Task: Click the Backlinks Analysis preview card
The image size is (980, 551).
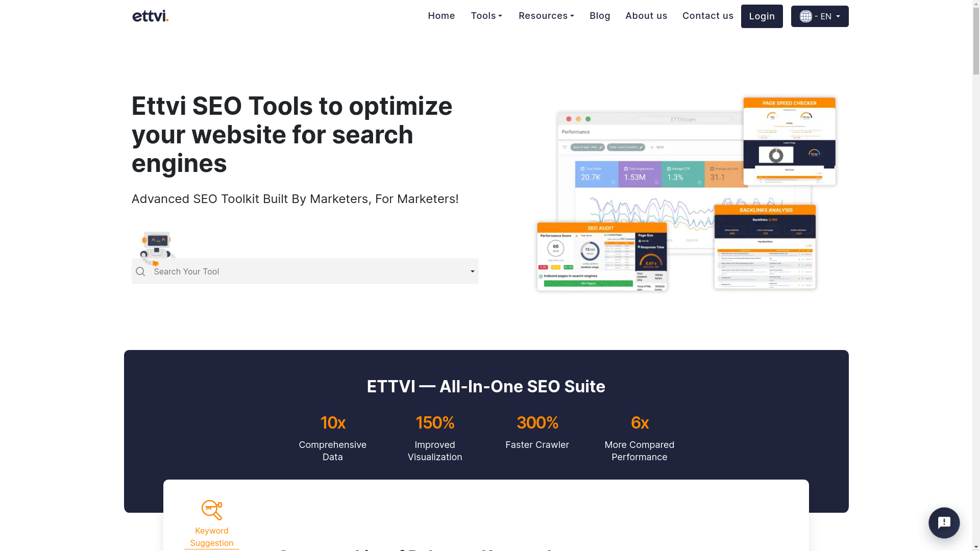Action: (765, 247)
